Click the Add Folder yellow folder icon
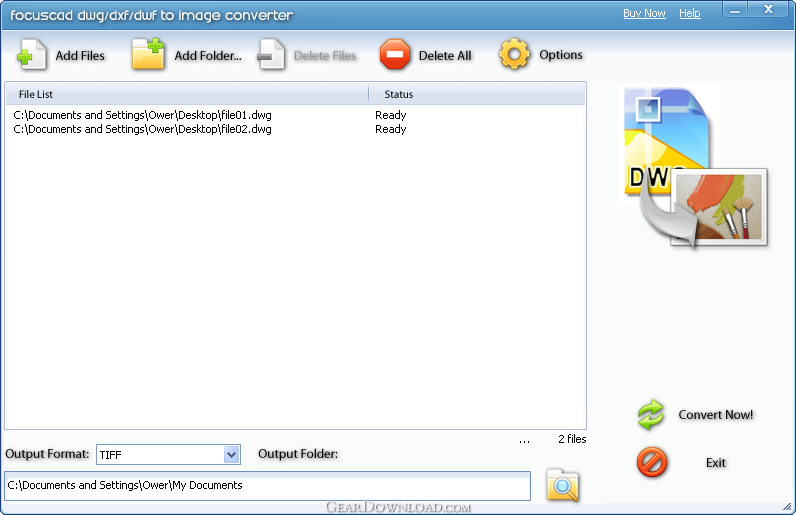 point(148,54)
